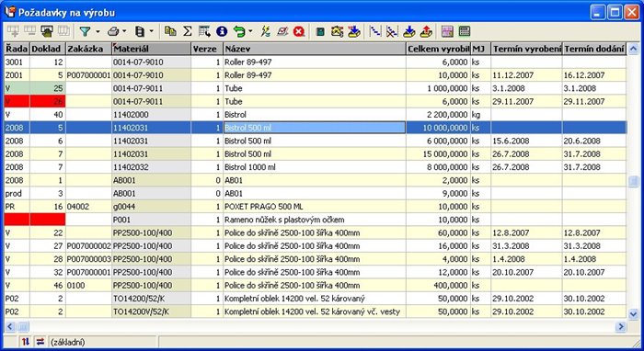Sort by the Doklad column header
644x351 pixels.
click(x=48, y=49)
